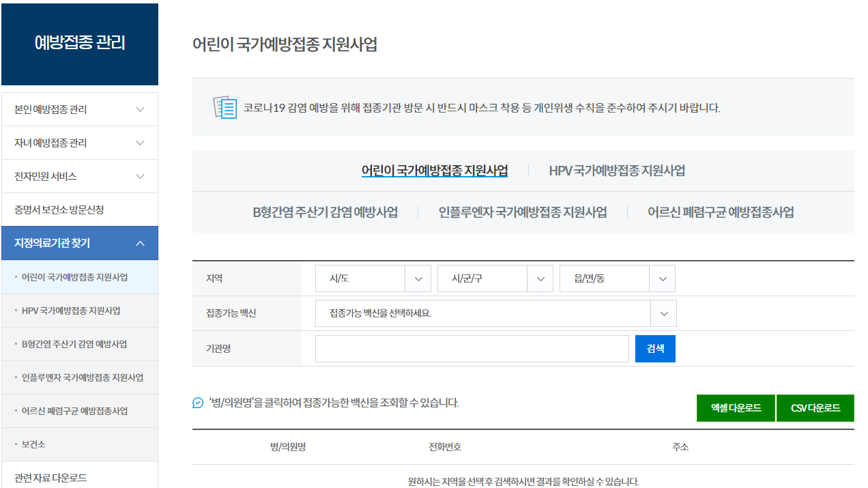Switch to the 어린이 국가예방접종 지원사업 tab
The image size is (868, 488).
tap(435, 171)
